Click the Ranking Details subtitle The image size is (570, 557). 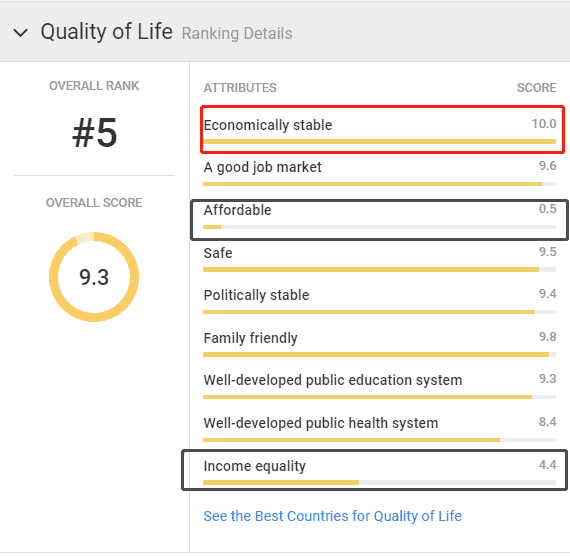(x=237, y=33)
